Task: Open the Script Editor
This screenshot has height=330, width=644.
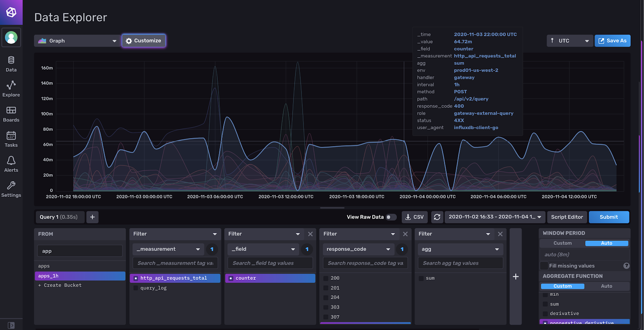Action: 567,217
